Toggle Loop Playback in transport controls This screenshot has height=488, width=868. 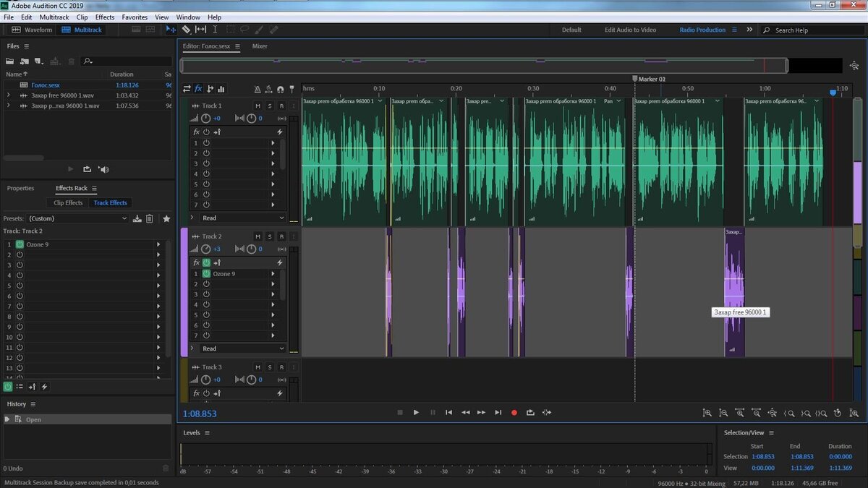(x=530, y=412)
